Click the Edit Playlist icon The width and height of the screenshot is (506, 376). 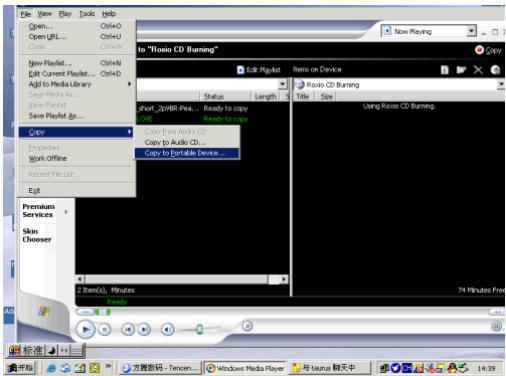pos(240,70)
